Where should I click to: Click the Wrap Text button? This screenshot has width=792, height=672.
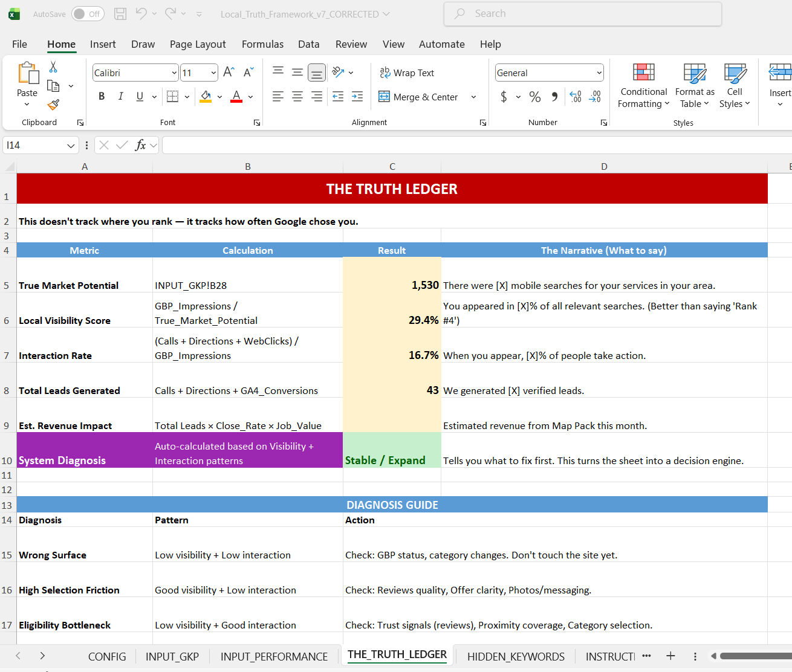[x=407, y=73]
